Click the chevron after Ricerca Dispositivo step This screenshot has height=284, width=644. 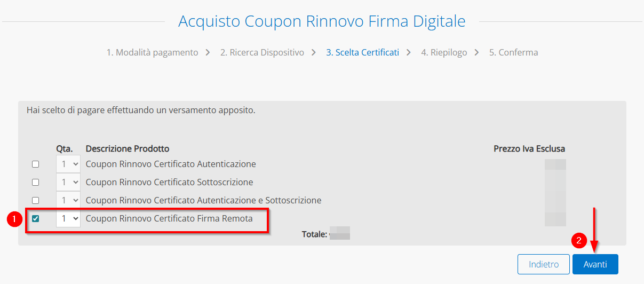[314, 52]
